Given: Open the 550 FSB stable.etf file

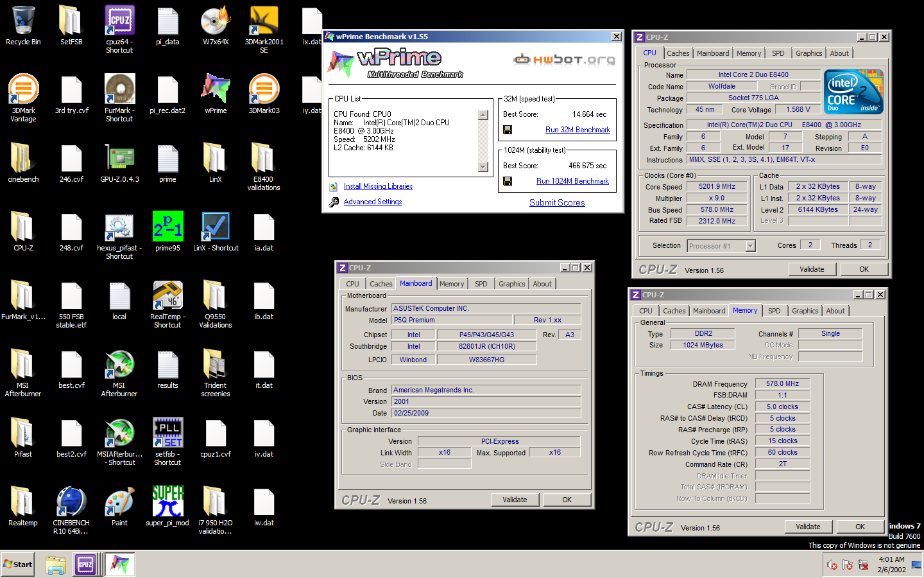Looking at the screenshot, I should [71, 304].
